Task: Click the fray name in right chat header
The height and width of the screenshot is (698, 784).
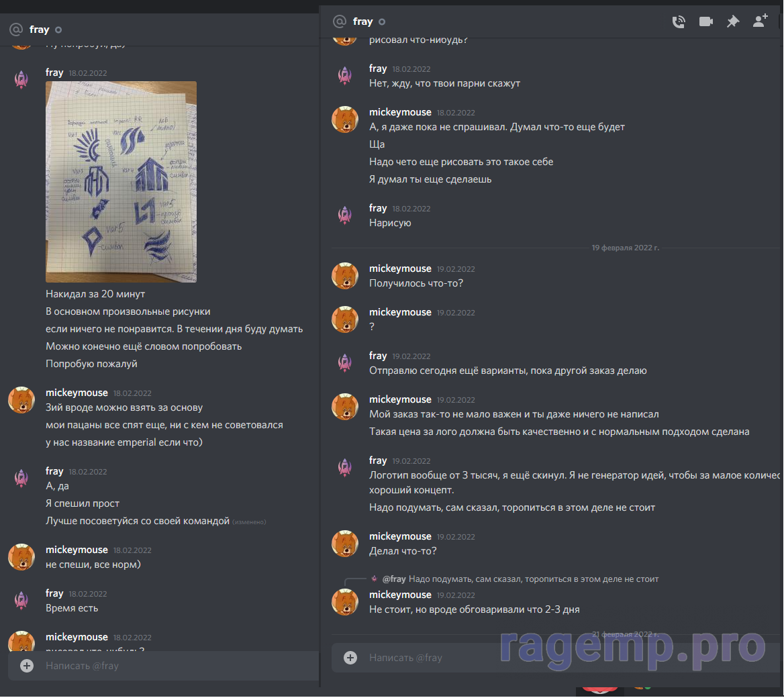Action: coord(362,21)
